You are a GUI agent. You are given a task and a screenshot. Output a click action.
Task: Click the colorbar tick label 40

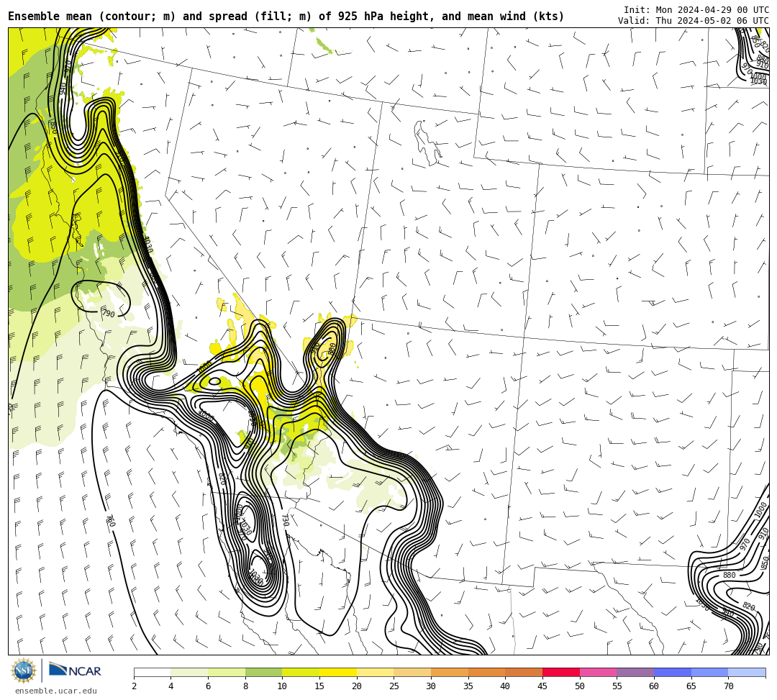click(506, 686)
